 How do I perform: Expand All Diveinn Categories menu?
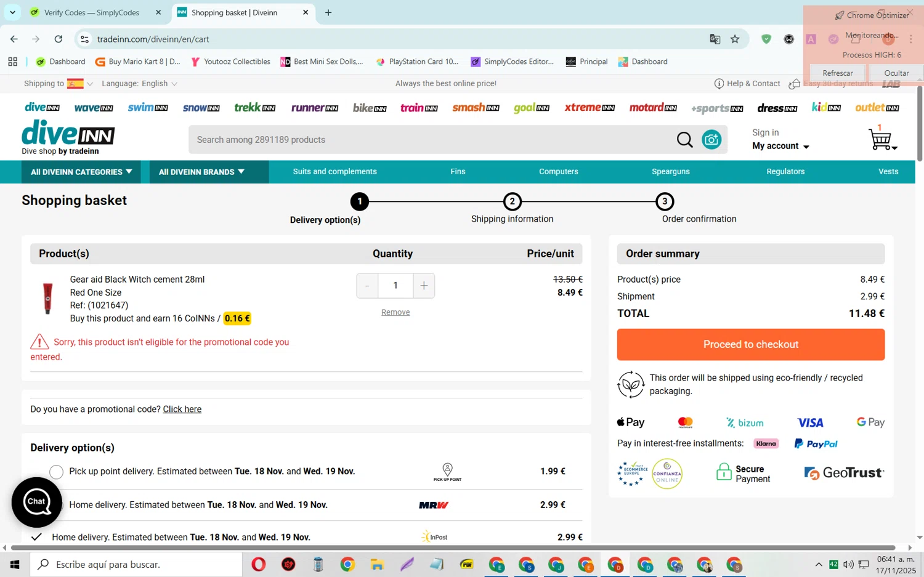pyautogui.click(x=81, y=172)
